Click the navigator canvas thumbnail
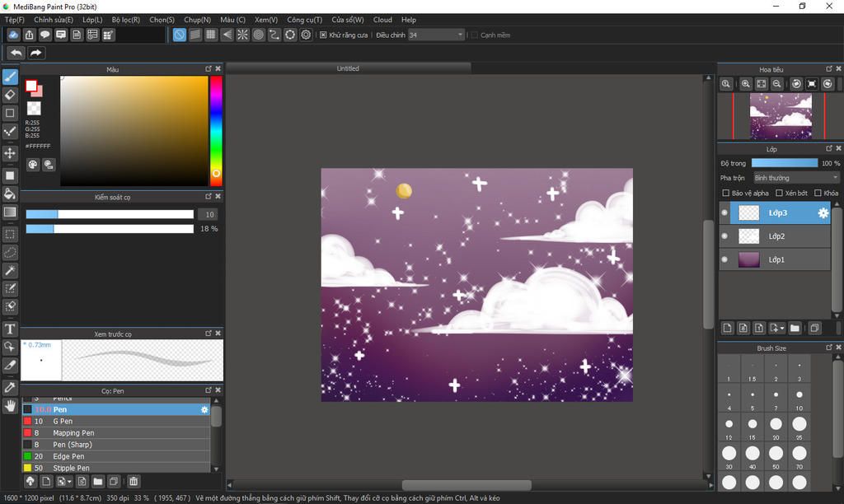Viewport: 844px width, 504px height. (x=781, y=116)
